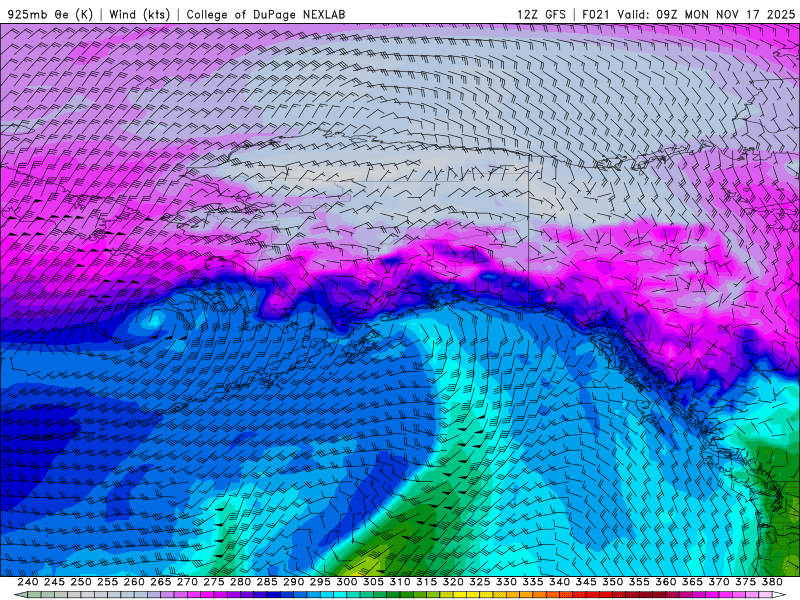This screenshot has width=800, height=600.
Task: Click the 320 colorbar label
Action: [453, 582]
